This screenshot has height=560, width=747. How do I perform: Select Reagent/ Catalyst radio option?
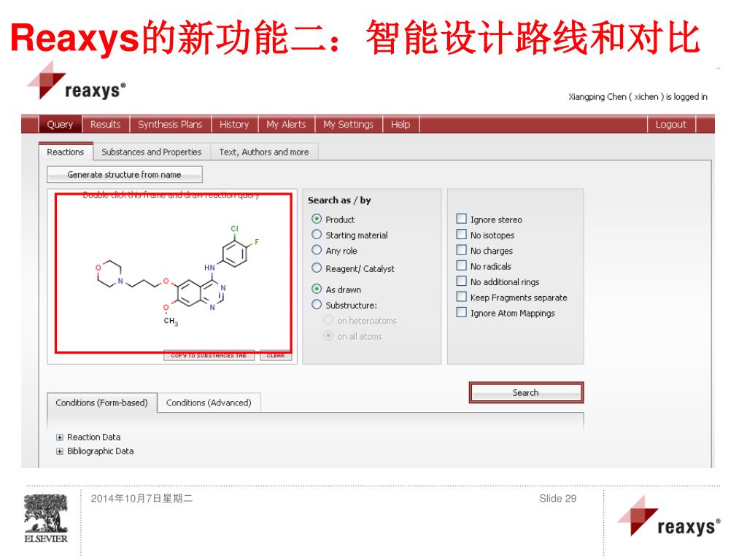click(317, 268)
